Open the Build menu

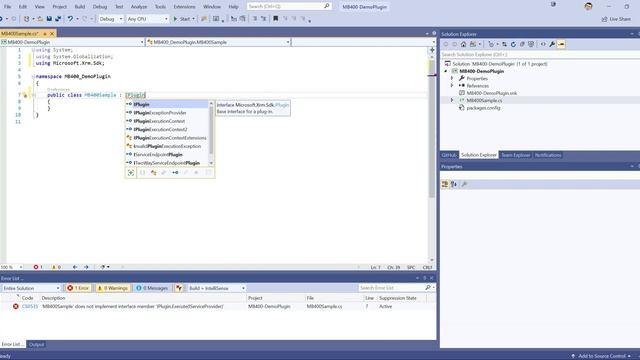80,7
